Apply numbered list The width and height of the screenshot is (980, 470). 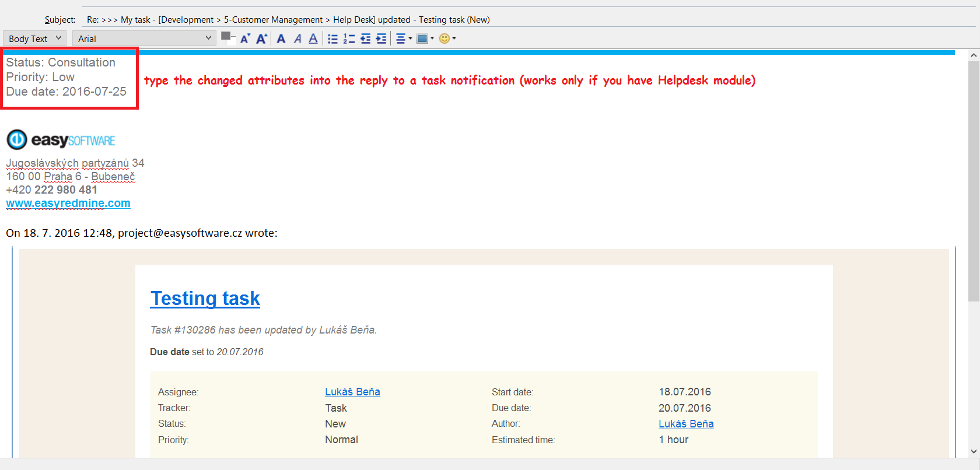(x=349, y=38)
